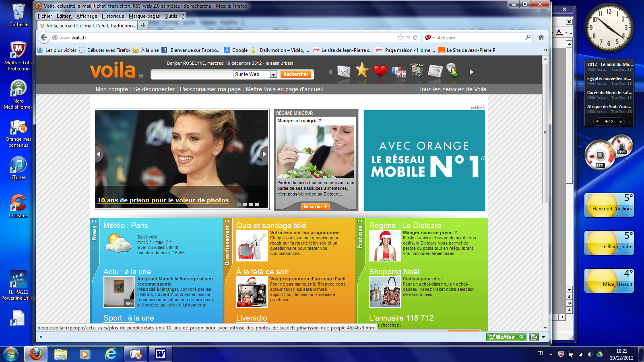This screenshot has width=644, height=362.
Task: Open the URL history dropdown arrow
Action: (408, 37)
